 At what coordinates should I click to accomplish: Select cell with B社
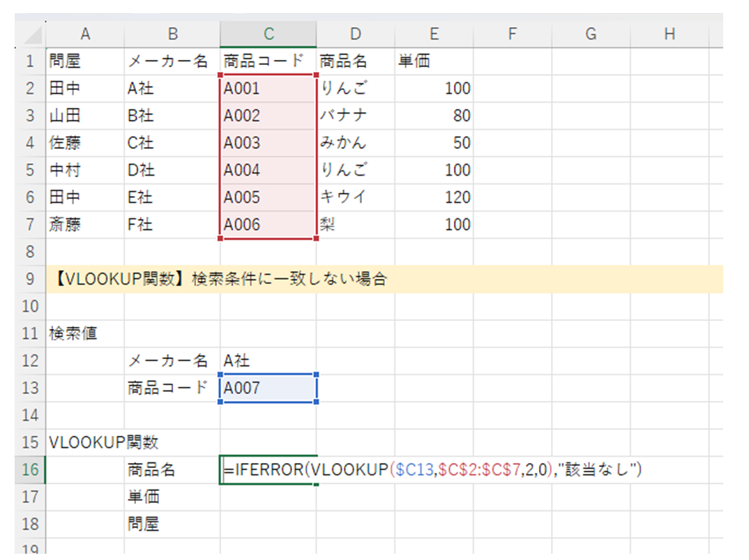(x=172, y=116)
